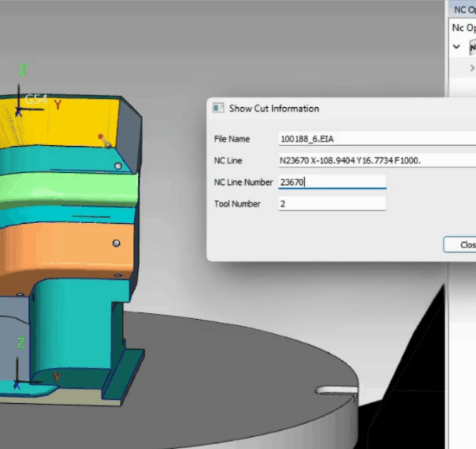Click the NC program icon in tree
Screen dimensions: 476x449
[x=471, y=48]
